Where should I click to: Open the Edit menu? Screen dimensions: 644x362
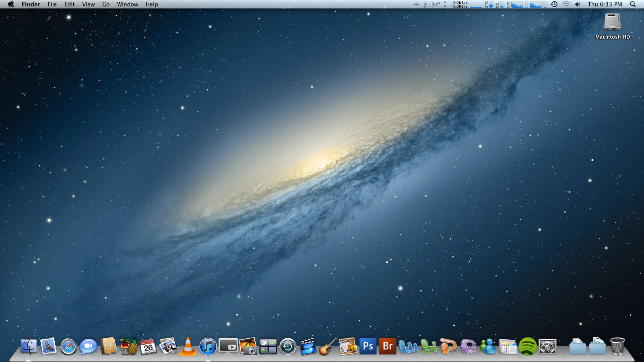[70, 4]
